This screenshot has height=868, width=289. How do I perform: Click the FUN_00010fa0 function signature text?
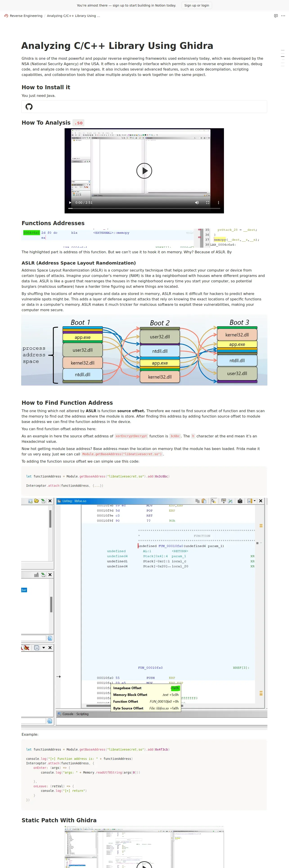pyautogui.click(x=181, y=546)
